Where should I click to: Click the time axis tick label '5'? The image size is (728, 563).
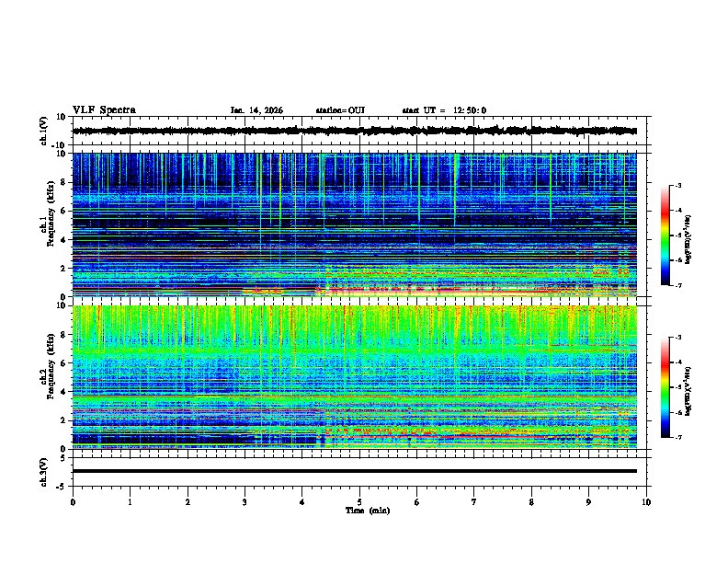tap(358, 502)
